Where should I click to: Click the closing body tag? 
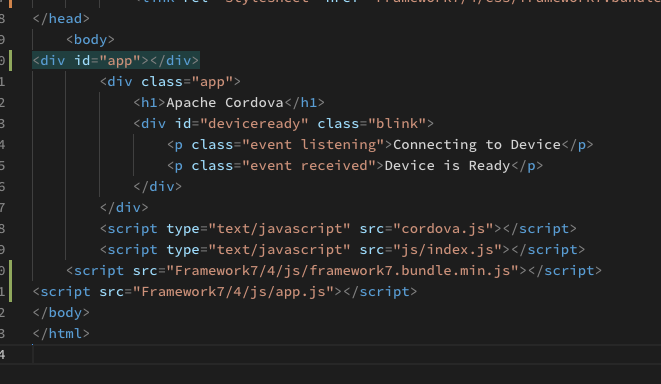coord(61,313)
